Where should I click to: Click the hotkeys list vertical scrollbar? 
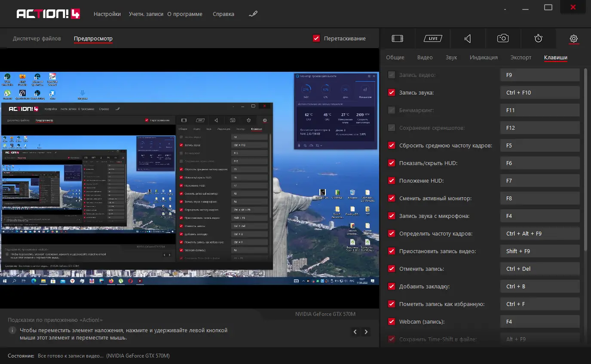pos(585,159)
